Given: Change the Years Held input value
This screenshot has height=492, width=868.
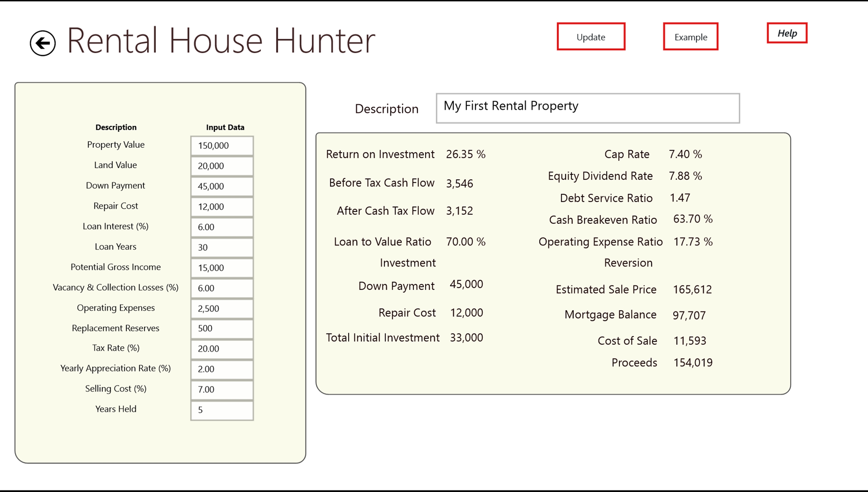Looking at the screenshot, I should pos(222,410).
